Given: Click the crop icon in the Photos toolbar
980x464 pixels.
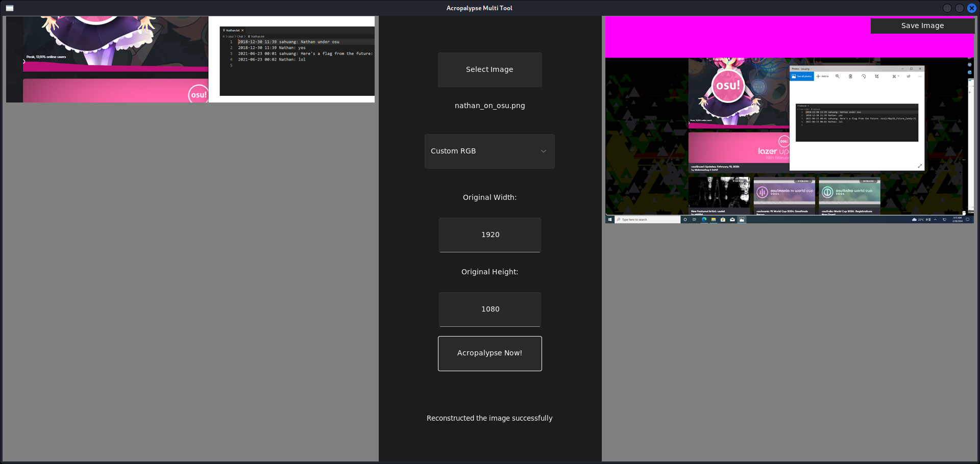Looking at the screenshot, I should click(x=877, y=76).
